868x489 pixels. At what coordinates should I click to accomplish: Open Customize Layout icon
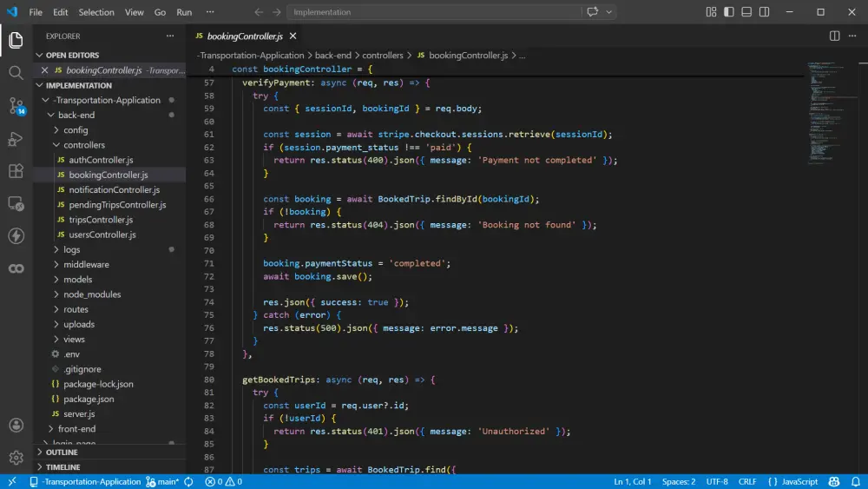pos(712,11)
